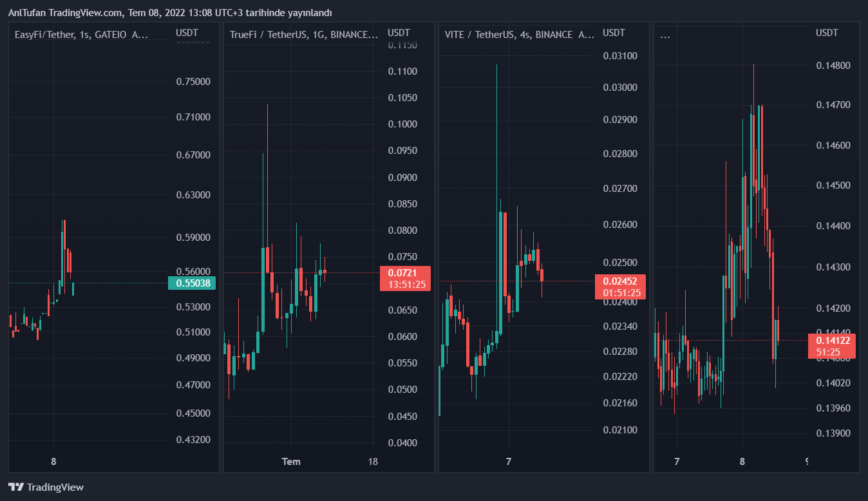Click the "Tem" date label on TrueFi chart
This screenshot has height=501, width=868.
point(291,461)
